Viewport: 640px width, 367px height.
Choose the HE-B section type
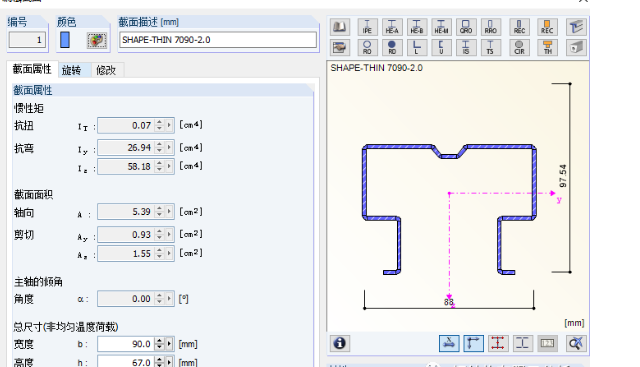point(417,27)
